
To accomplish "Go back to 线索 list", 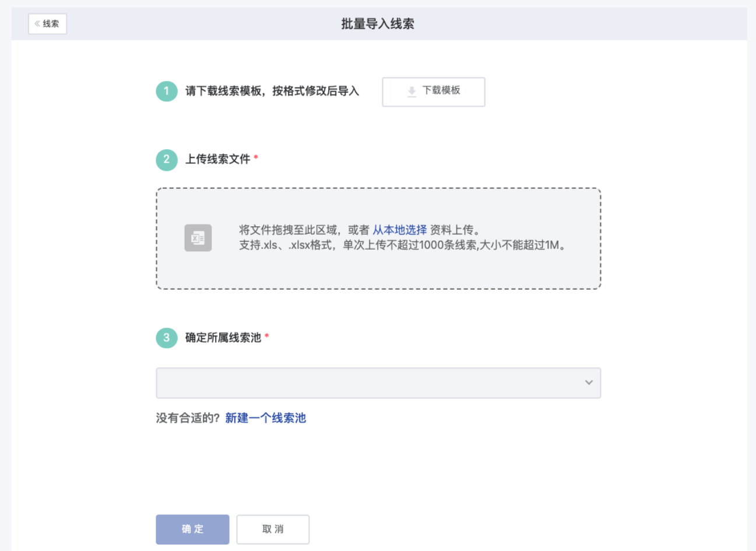I will tap(47, 24).
